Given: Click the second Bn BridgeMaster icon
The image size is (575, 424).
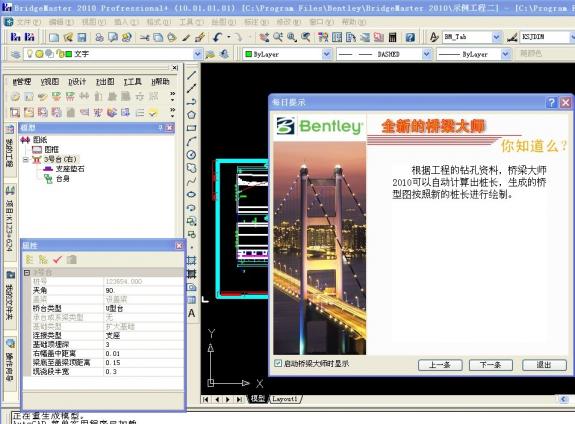Looking at the screenshot, I should 29,37.
